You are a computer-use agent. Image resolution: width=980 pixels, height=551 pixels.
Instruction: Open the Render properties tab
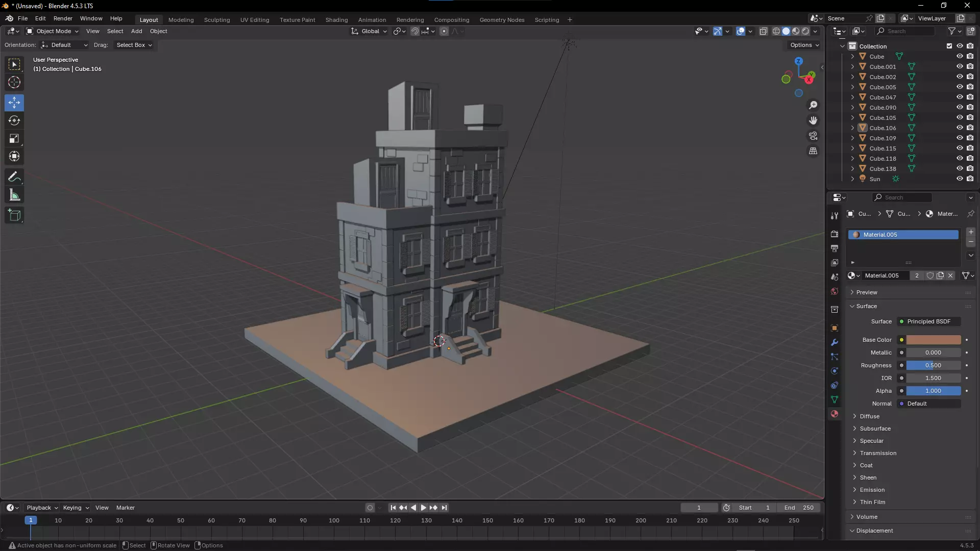pyautogui.click(x=835, y=234)
